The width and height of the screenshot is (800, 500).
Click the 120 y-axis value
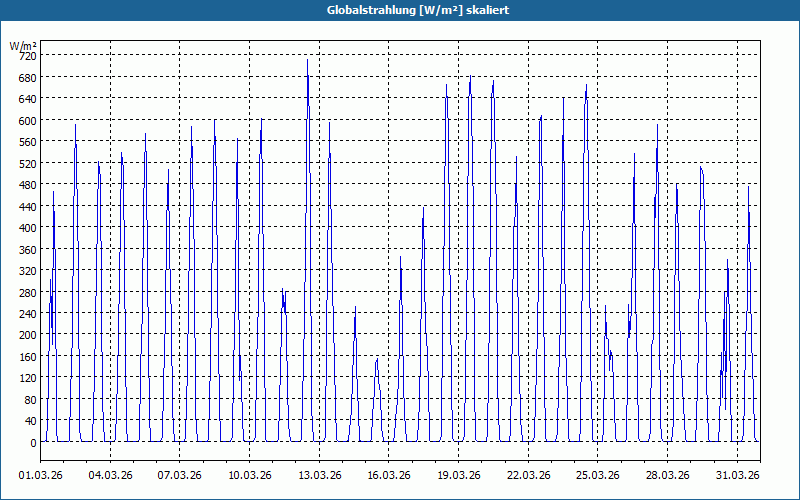pyautogui.click(x=27, y=378)
